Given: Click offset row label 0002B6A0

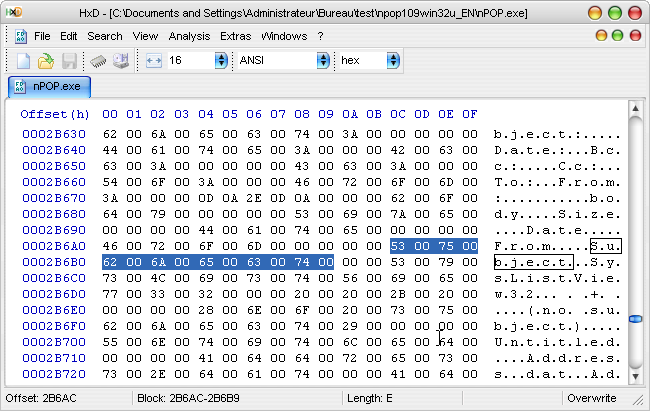Looking at the screenshot, I should (x=54, y=246).
